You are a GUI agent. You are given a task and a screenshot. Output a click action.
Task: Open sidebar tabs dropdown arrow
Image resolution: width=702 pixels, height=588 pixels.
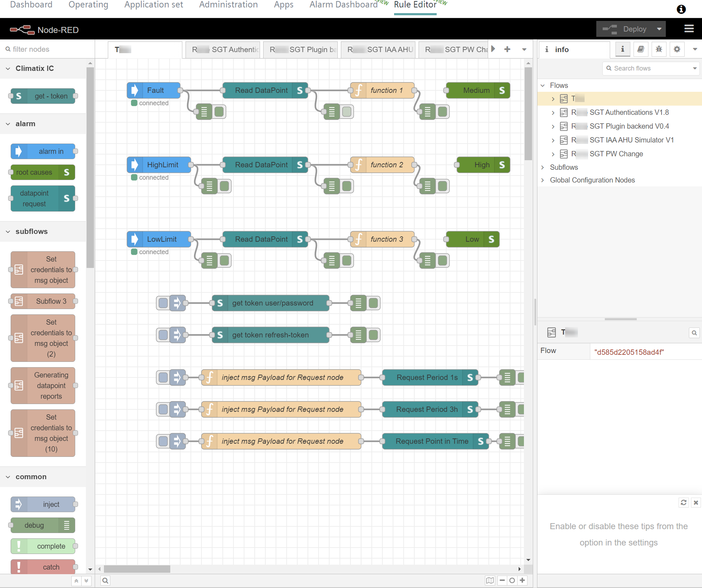[695, 49]
